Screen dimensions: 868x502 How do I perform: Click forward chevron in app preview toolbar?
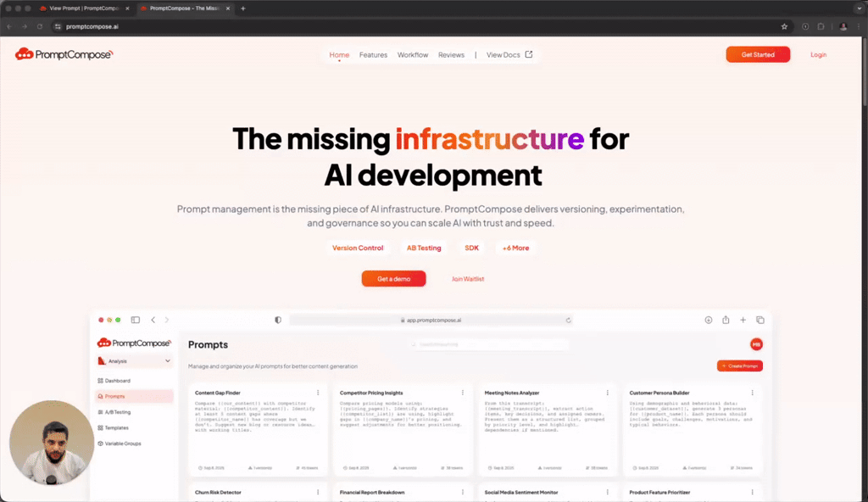(x=167, y=320)
